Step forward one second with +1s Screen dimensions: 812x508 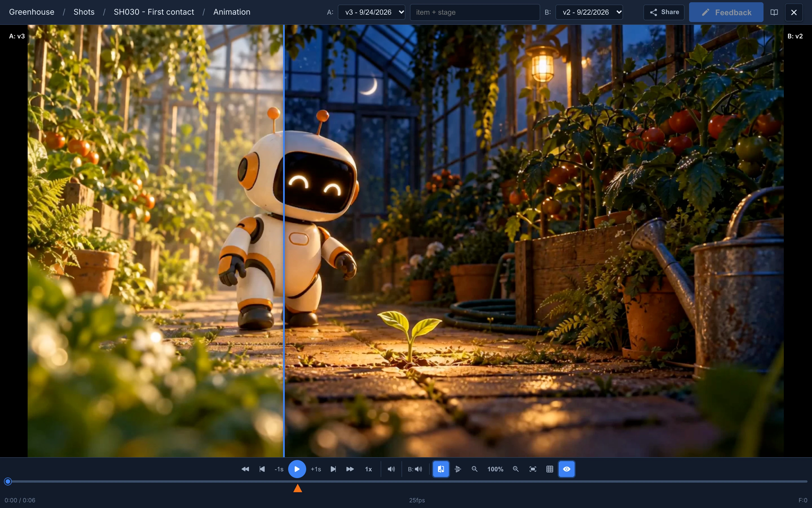(316, 469)
